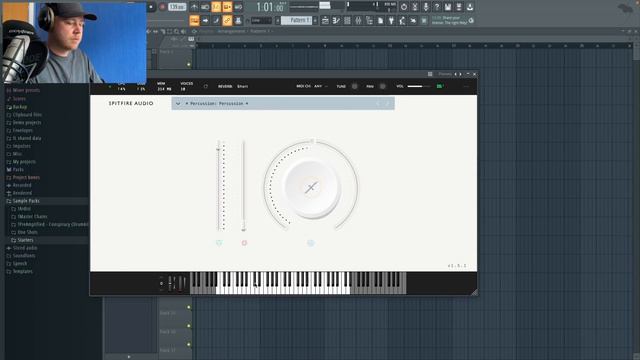Open the Pattern 1 selector
This screenshot has width=640, height=360.
pyautogui.click(x=297, y=20)
